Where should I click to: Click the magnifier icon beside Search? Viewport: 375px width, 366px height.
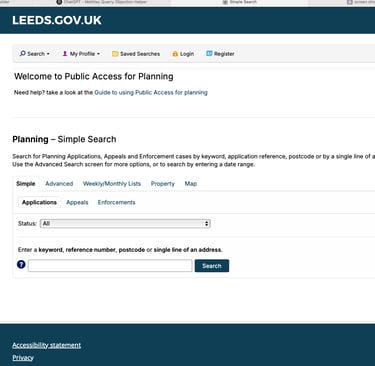point(22,53)
